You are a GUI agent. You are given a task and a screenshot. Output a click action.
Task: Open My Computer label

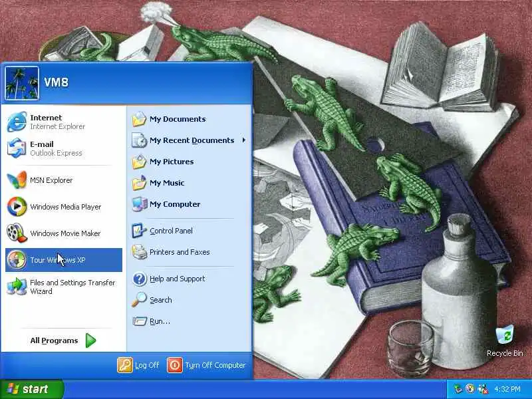click(x=175, y=204)
